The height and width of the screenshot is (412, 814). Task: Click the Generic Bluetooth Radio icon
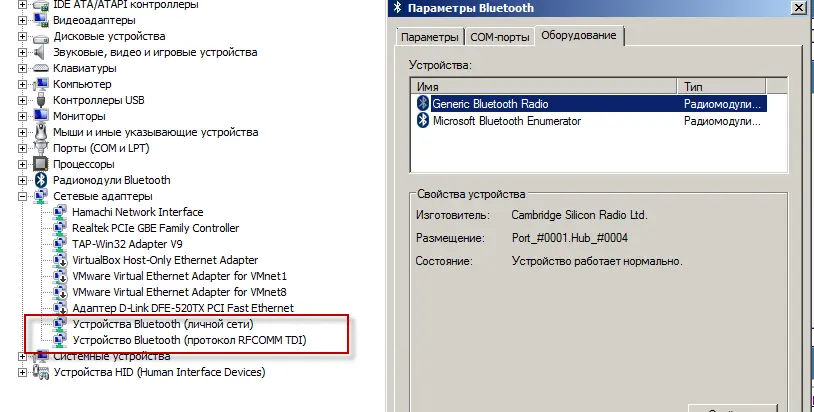[422, 103]
